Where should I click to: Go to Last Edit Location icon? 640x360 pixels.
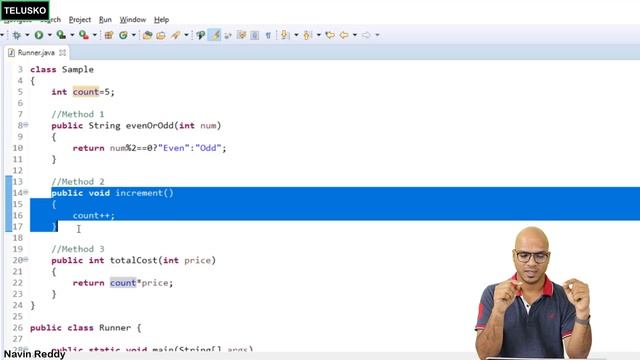(330, 35)
